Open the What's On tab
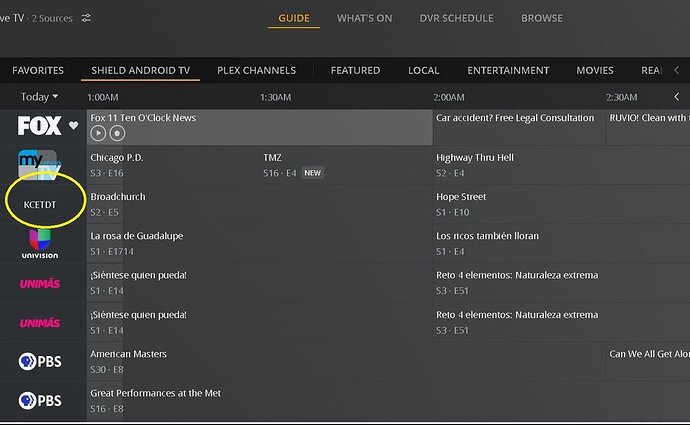Screen dimensions: 690x425 [364, 18]
